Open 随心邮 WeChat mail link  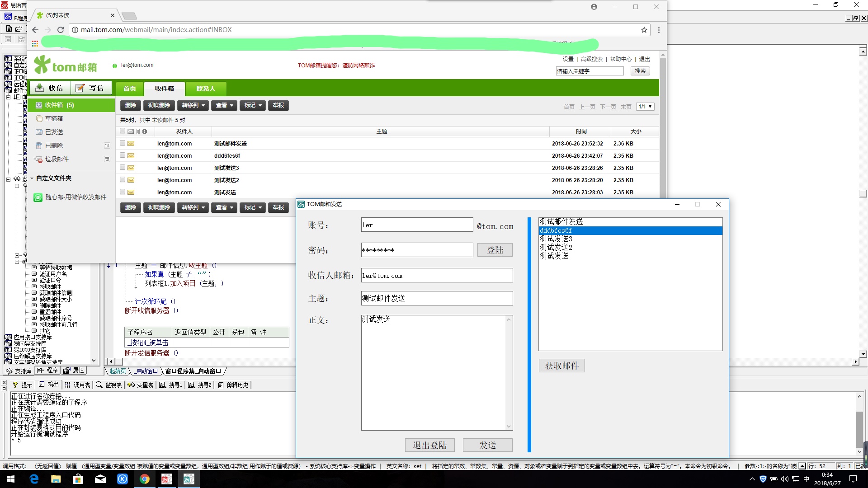[71, 197]
